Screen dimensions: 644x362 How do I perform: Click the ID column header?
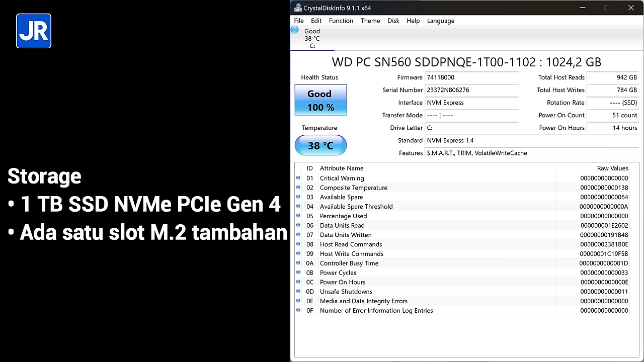(310, 168)
